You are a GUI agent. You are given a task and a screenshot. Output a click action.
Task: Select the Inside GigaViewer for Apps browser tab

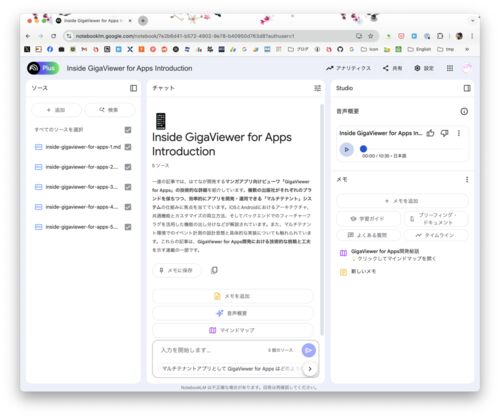[95, 21]
